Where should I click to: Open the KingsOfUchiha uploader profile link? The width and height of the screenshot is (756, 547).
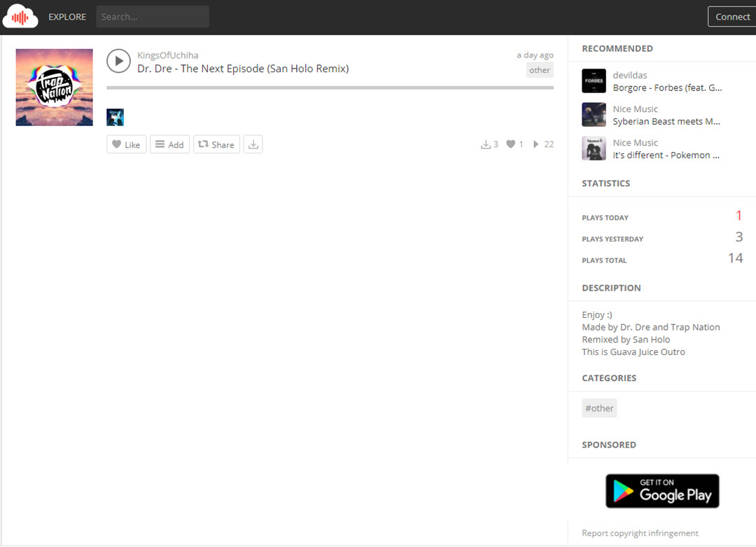tap(167, 55)
